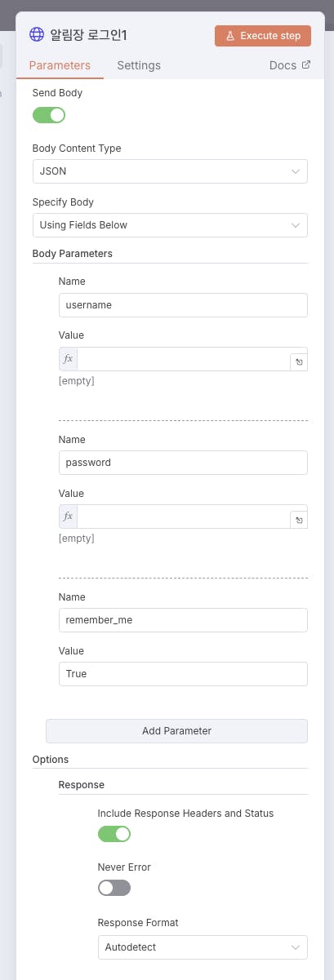
Task: Open expression editor icon beside username value
Action: 299,361
